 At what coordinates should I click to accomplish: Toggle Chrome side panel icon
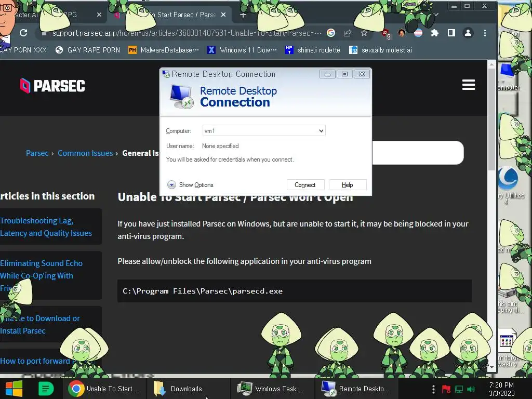pyautogui.click(x=451, y=33)
